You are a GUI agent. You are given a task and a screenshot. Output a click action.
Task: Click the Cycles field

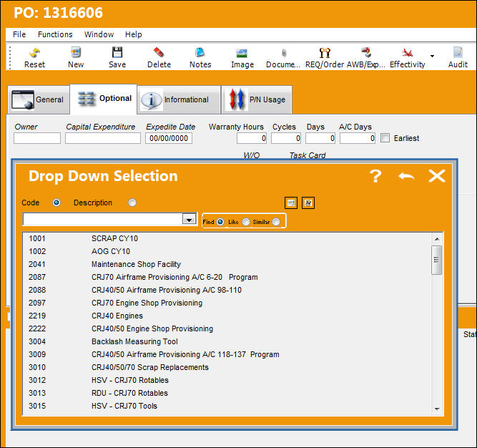(286, 138)
